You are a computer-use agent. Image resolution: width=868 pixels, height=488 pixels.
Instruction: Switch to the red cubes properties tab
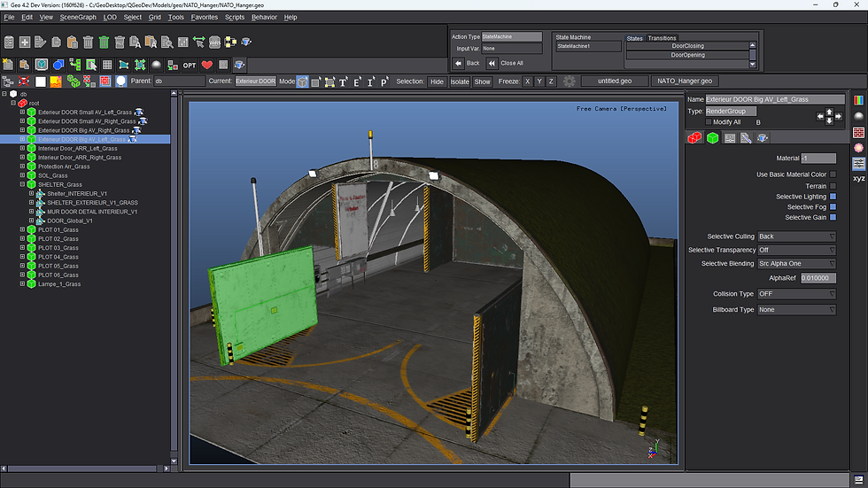point(694,138)
